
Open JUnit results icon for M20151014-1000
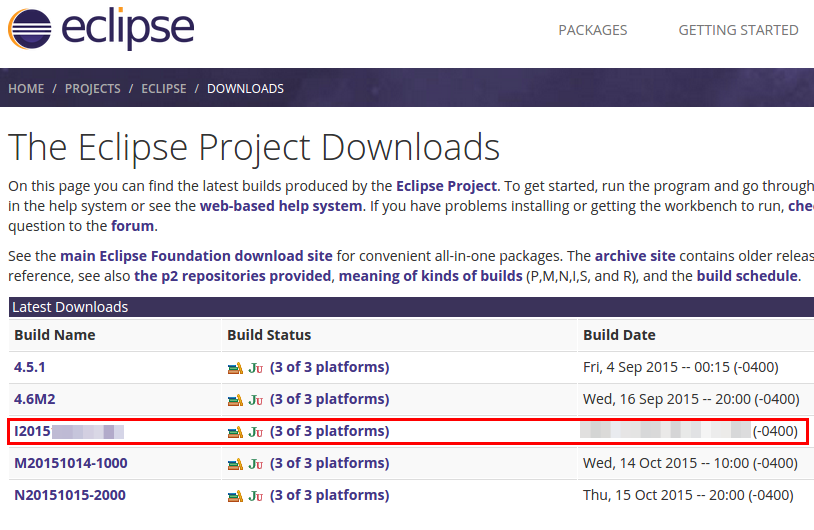[255, 464]
